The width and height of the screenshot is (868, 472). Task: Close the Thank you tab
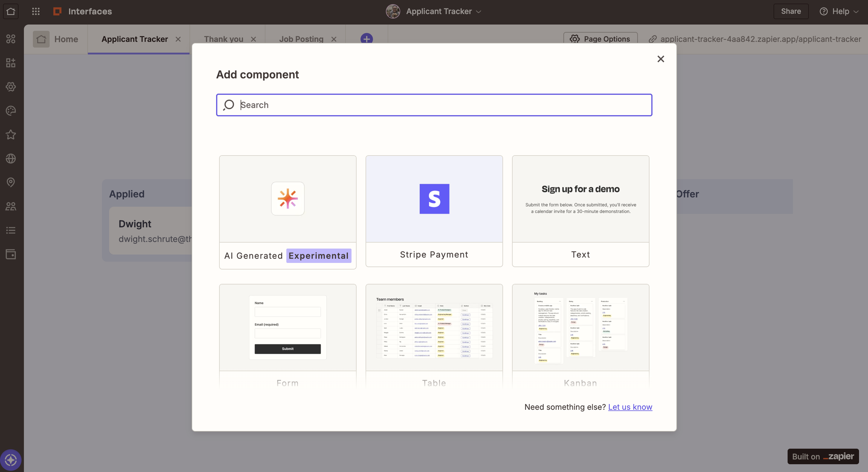(253, 39)
